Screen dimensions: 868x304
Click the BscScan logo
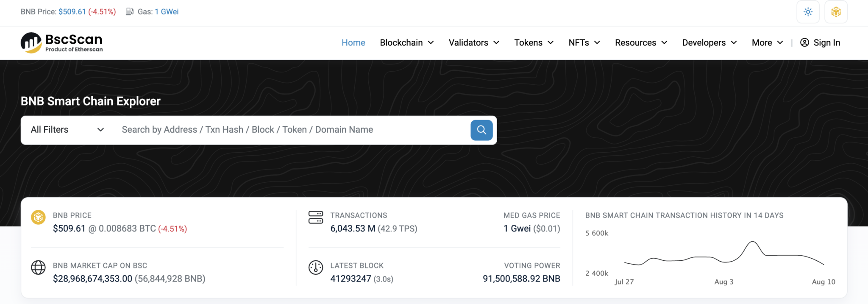coord(61,43)
